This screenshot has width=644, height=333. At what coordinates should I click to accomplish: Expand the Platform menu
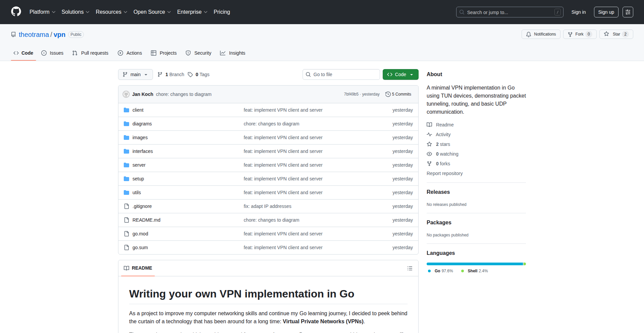click(42, 12)
